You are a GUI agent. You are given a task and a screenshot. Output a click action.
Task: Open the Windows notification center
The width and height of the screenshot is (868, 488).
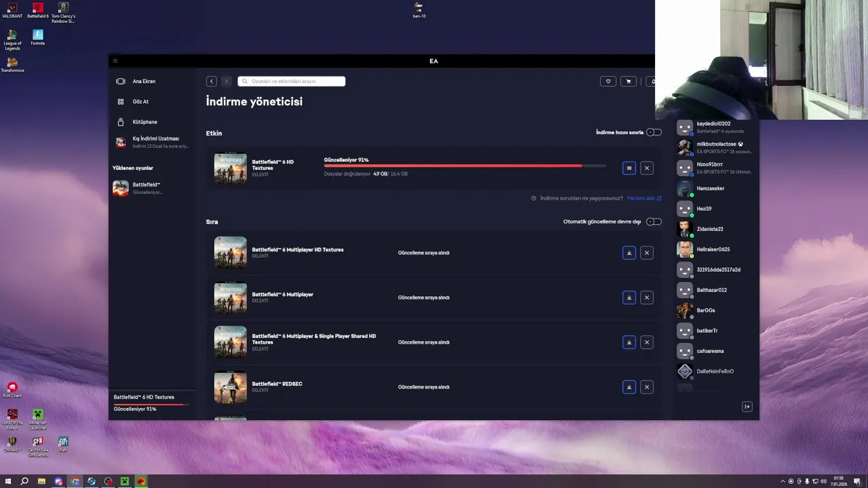pyautogui.click(x=857, y=481)
